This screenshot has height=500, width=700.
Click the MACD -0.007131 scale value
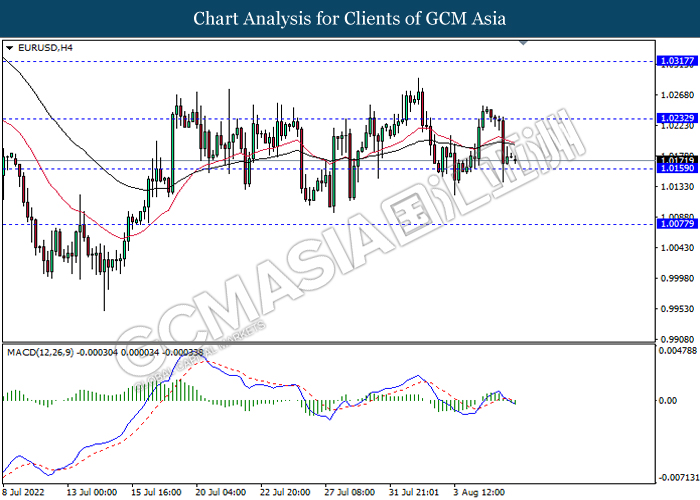[678, 478]
